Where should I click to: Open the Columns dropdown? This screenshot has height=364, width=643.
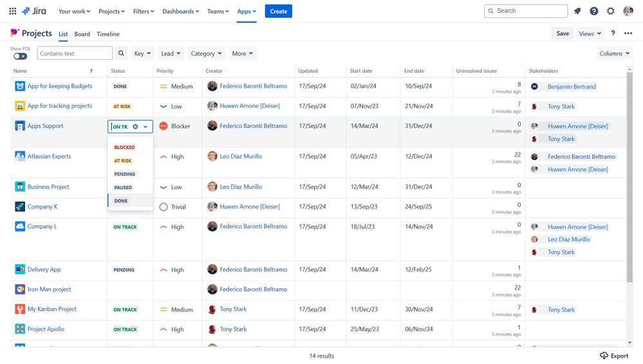click(614, 53)
